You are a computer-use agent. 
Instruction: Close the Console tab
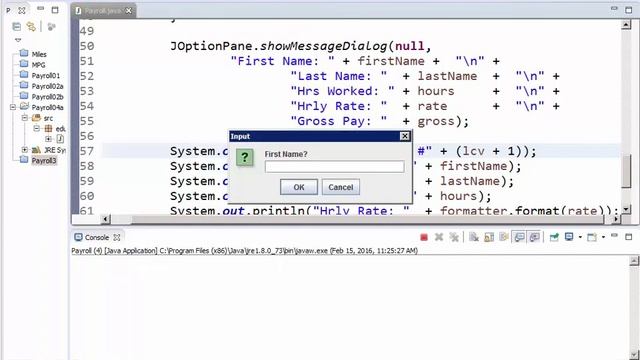coord(117,238)
